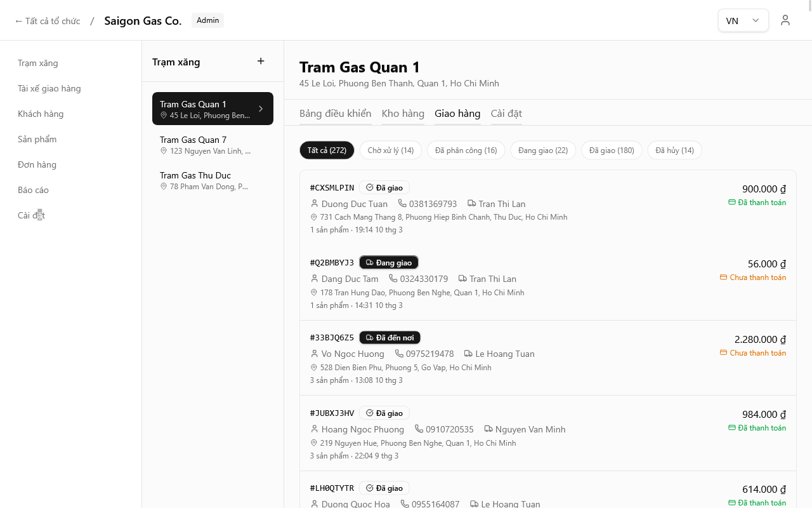Select the Đã giao (180) filter
This screenshot has height=508, width=812.
(x=612, y=150)
